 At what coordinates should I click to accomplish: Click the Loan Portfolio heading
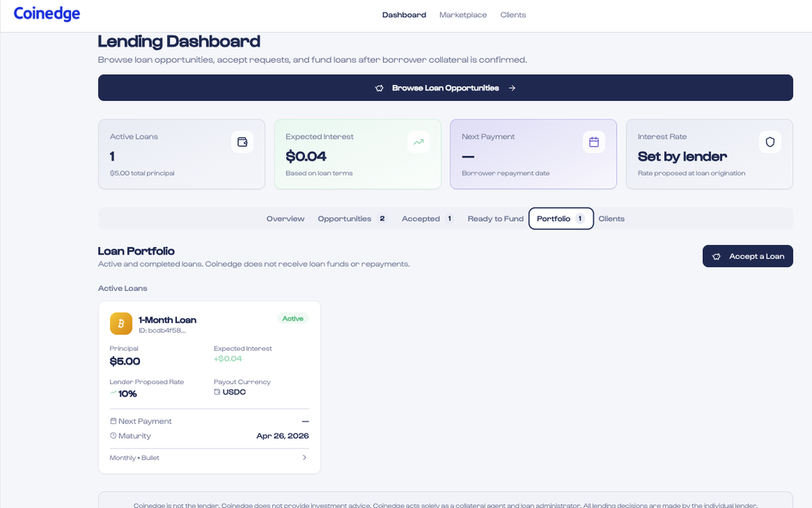[136, 251]
